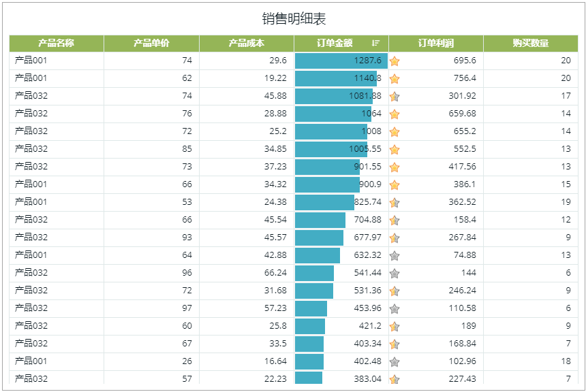Click the star icon next to profit 227.43
586x392 pixels.
[x=395, y=379]
